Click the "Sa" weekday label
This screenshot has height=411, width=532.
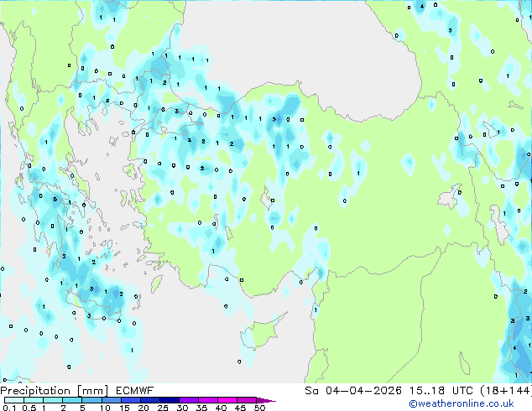[x=311, y=391]
